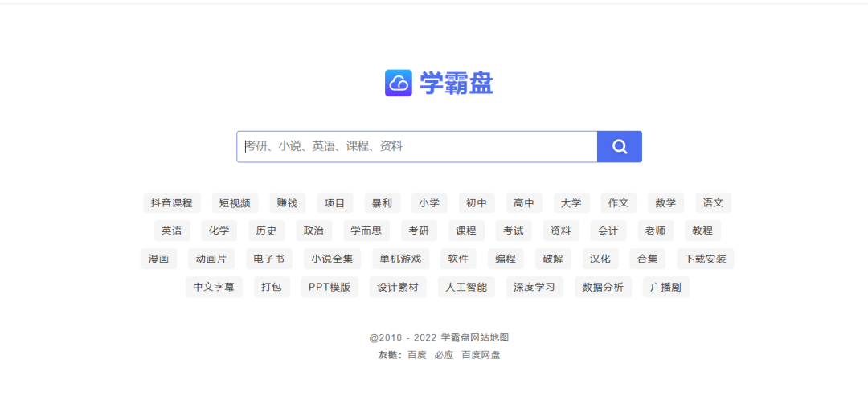Visit the 必应 friend link
Screen dimensions: 868x412
click(444, 355)
